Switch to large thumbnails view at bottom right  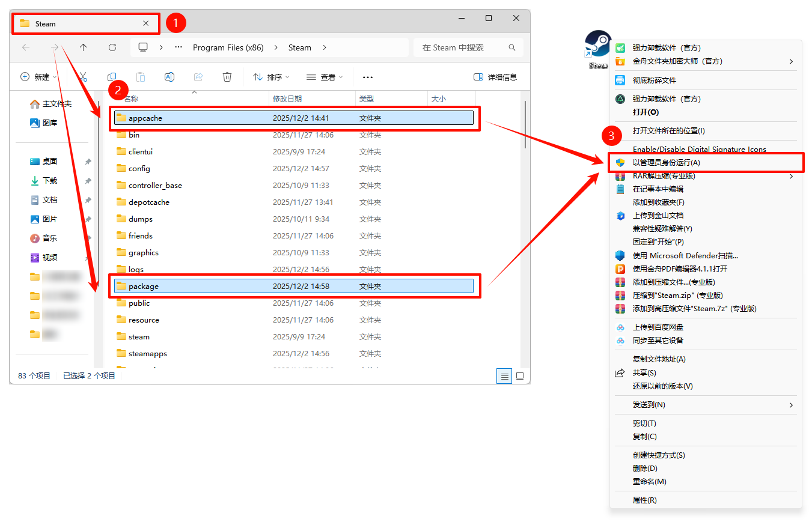(519, 375)
